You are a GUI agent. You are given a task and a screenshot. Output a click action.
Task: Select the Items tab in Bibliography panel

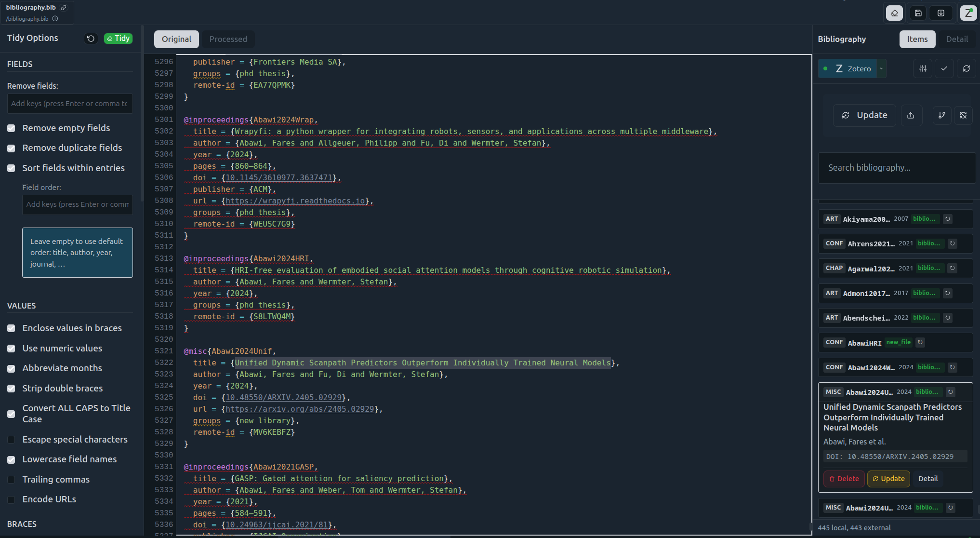(x=917, y=39)
